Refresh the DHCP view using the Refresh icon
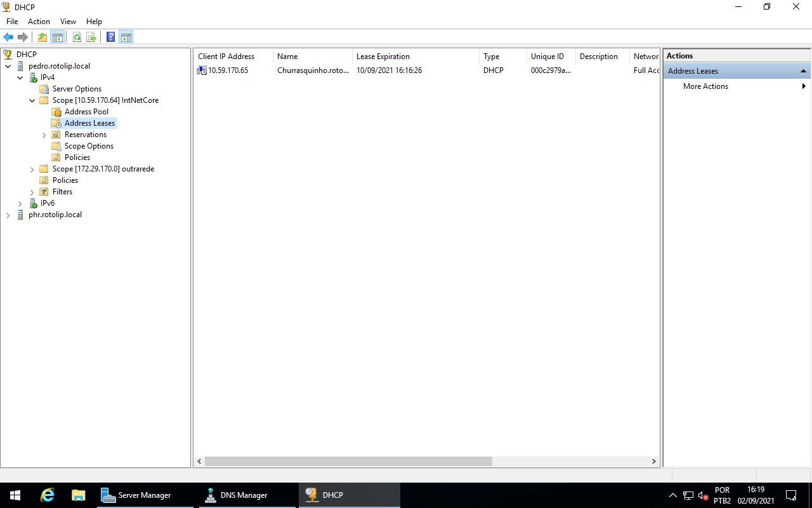 click(77, 37)
